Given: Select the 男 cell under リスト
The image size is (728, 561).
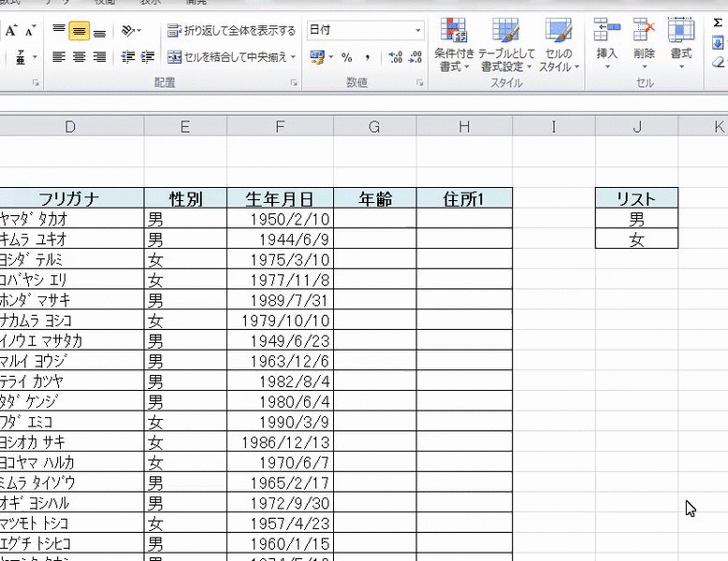Looking at the screenshot, I should pyautogui.click(x=636, y=219).
